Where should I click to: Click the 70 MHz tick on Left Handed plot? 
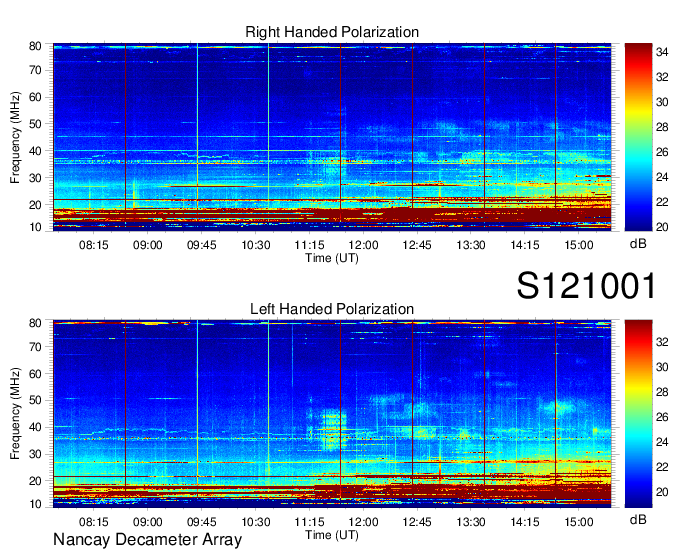tap(35, 347)
